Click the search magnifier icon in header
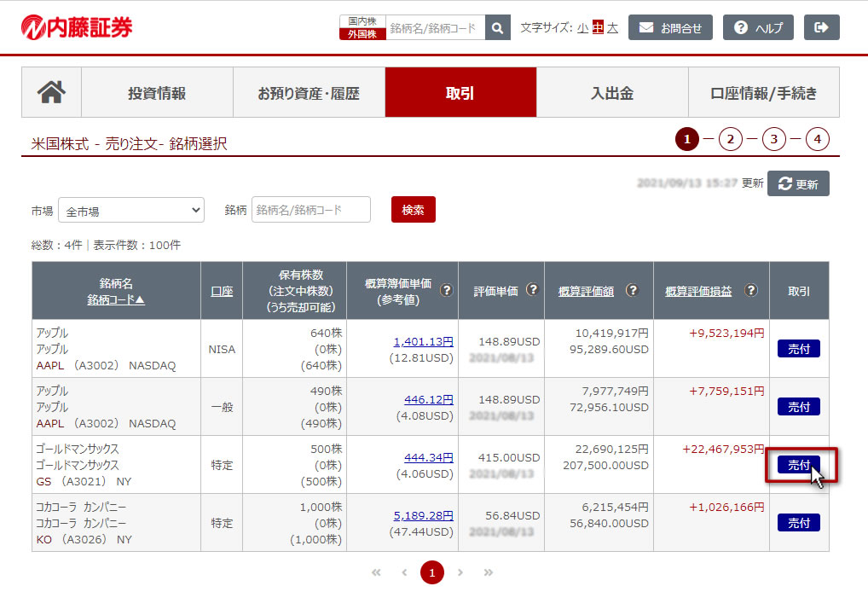The height and width of the screenshot is (592, 868). 497,27
